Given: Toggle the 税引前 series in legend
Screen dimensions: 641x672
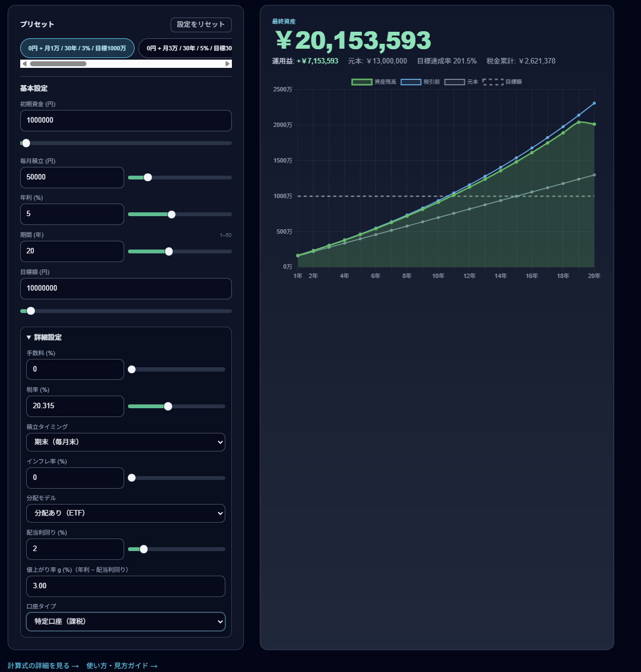Looking at the screenshot, I should pyautogui.click(x=411, y=82).
